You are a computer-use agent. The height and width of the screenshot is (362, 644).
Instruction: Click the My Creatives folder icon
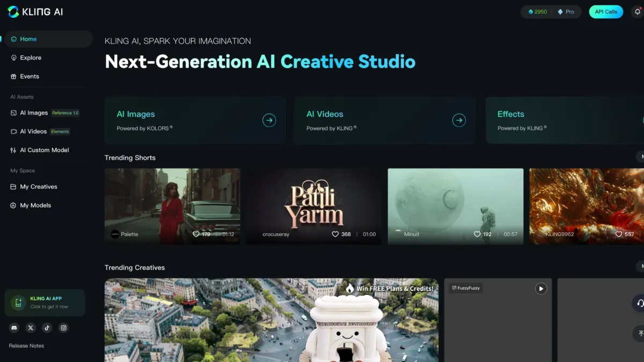13,187
